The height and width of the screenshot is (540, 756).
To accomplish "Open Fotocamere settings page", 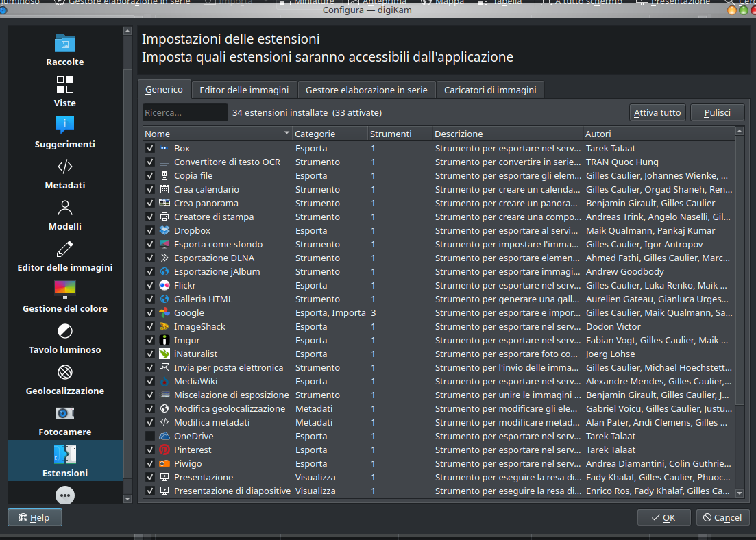I will [65, 421].
